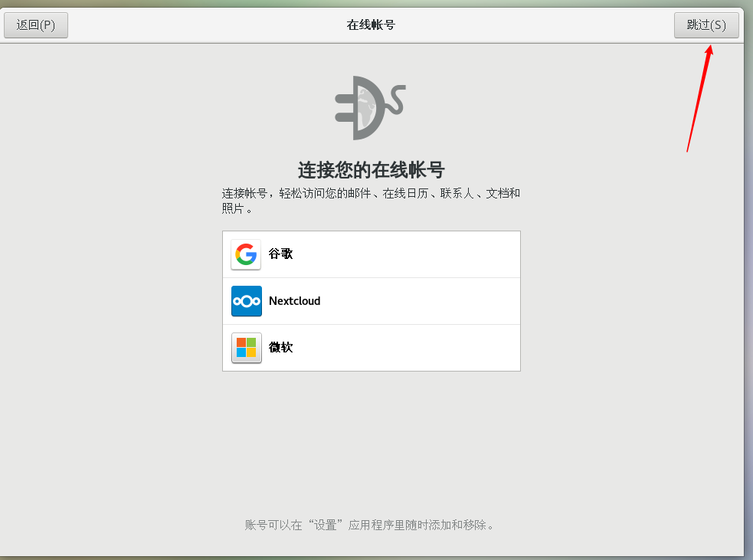The width and height of the screenshot is (753, 560).
Task: Click the 连接帐号，轻松访问 description text
Action: point(371,200)
